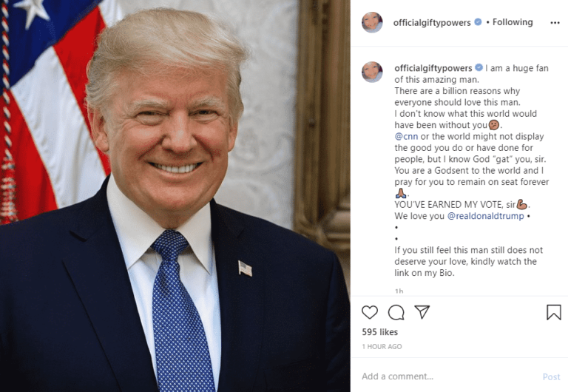Open officialgiftypowers username in header
Image resolution: width=568 pixels, height=392 pixels.
[x=432, y=22]
